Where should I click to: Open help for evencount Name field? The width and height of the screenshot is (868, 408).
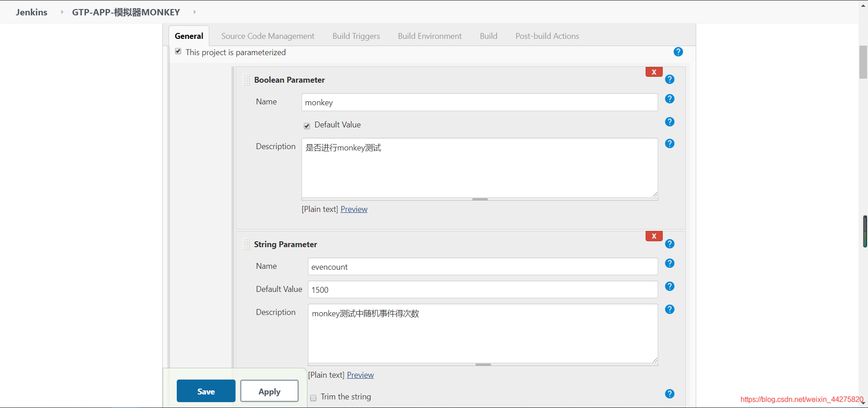pos(670,263)
